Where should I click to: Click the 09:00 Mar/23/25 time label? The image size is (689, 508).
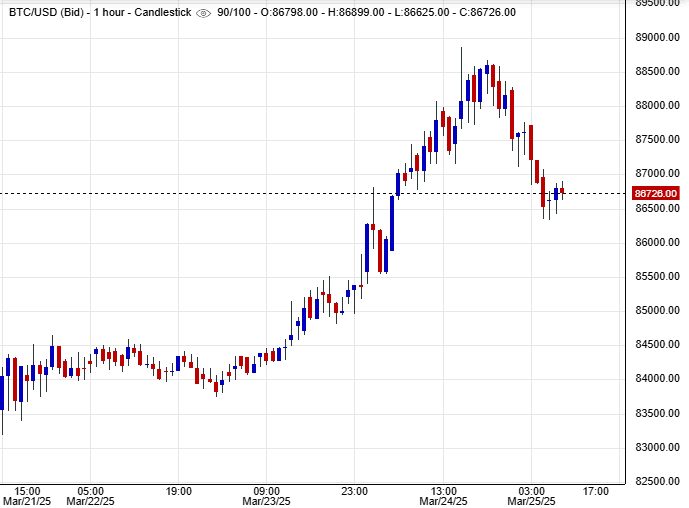(x=266, y=496)
